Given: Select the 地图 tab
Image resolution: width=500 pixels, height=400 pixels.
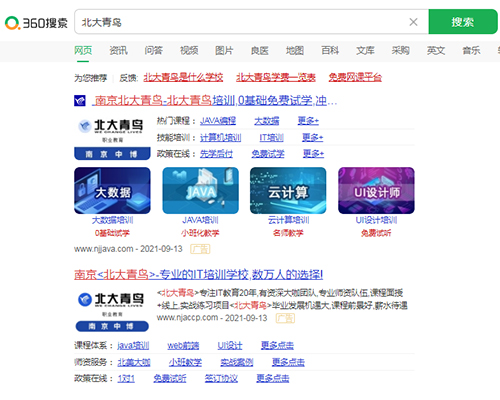Looking at the screenshot, I should 295,50.
